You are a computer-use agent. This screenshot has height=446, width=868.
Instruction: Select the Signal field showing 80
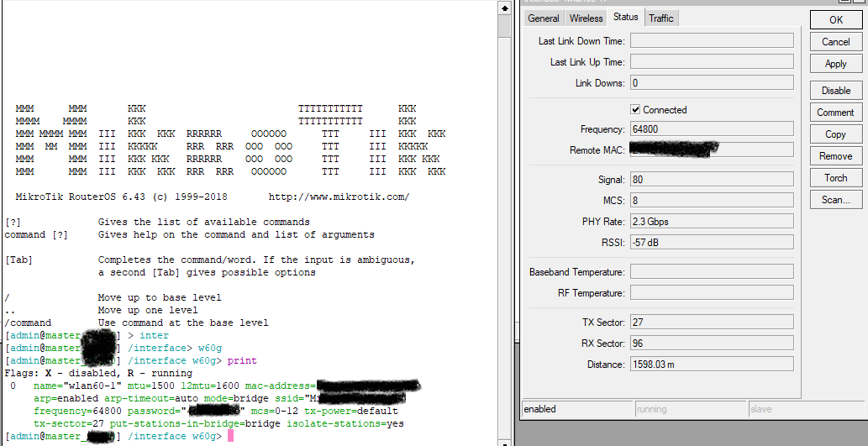(712, 179)
